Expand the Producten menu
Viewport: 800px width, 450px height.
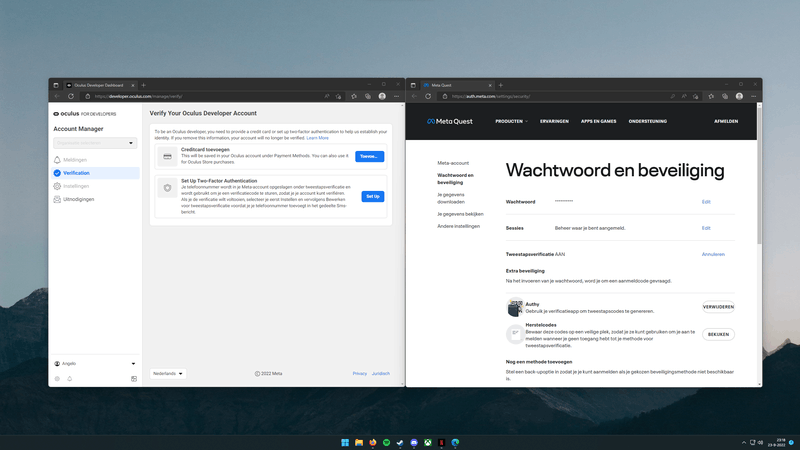click(x=511, y=121)
